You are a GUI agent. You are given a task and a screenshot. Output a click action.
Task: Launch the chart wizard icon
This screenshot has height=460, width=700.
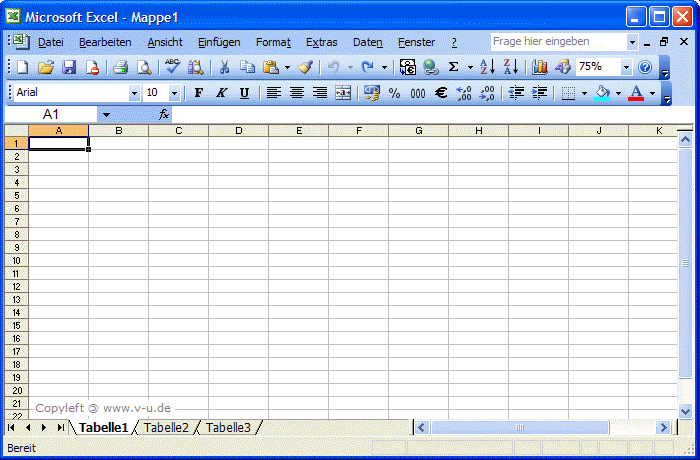click(539, 67)
